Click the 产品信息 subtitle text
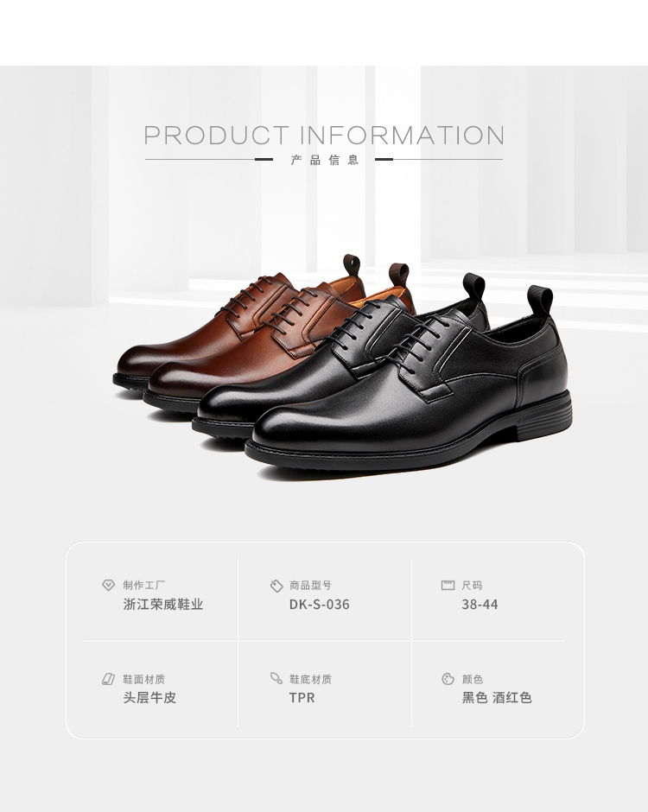The height and width of the screenshot is (812, 648). pos(324,160)
